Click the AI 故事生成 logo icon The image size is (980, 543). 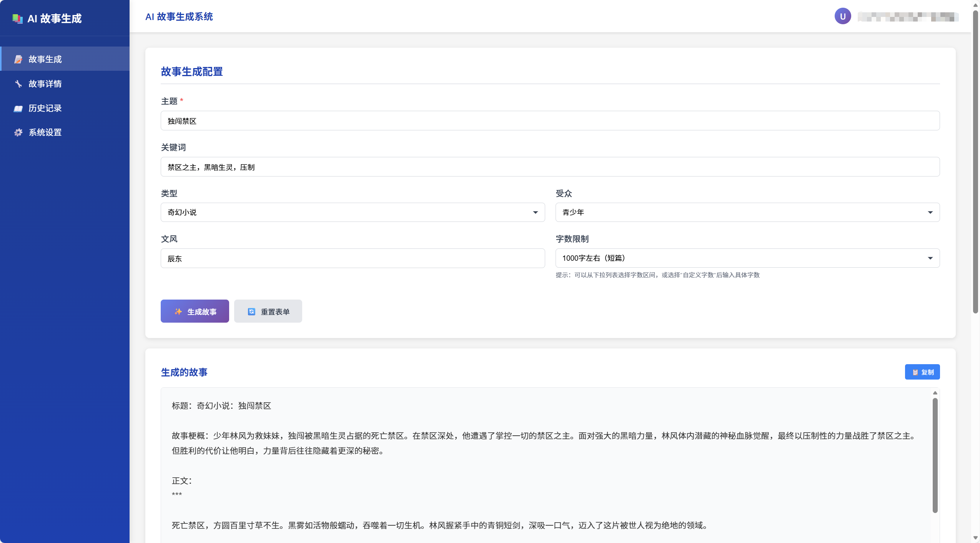pos(17,18)
